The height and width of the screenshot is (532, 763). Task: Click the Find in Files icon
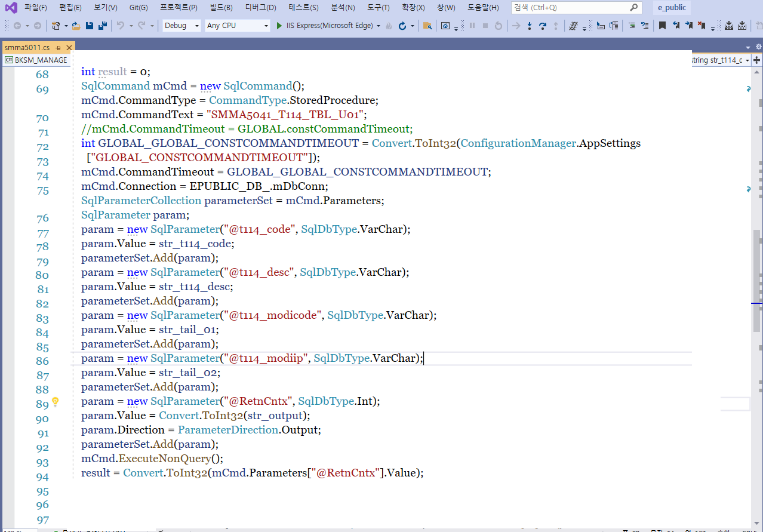pos(427,26)
